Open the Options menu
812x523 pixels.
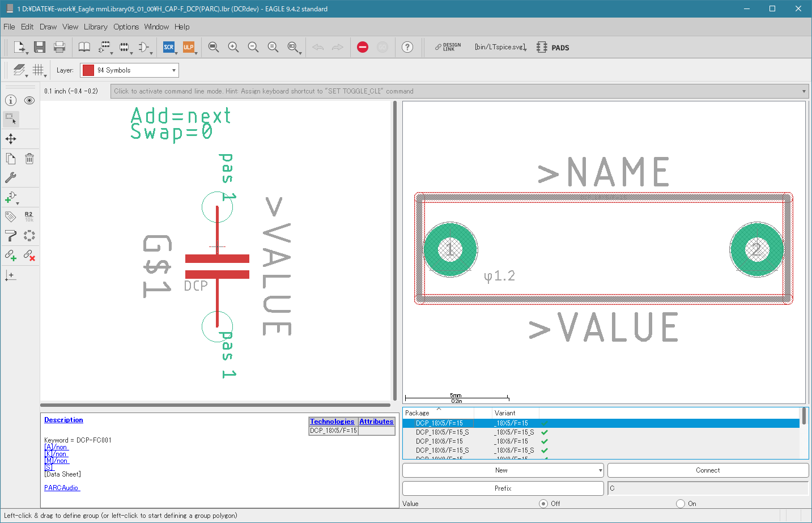point(126,27)
